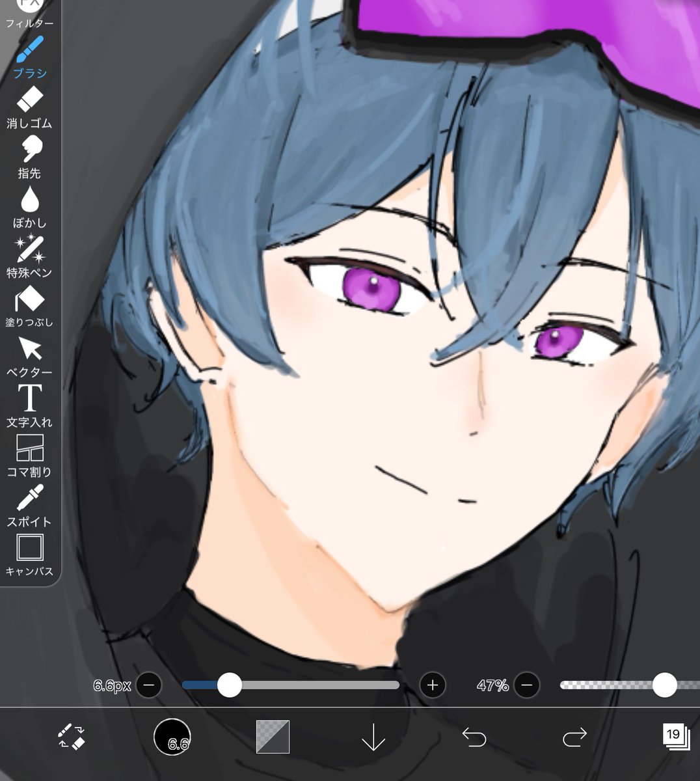700x781 pixels.
Task: Select the 文字入れ text tool
Action: click(x=29, y=407)
